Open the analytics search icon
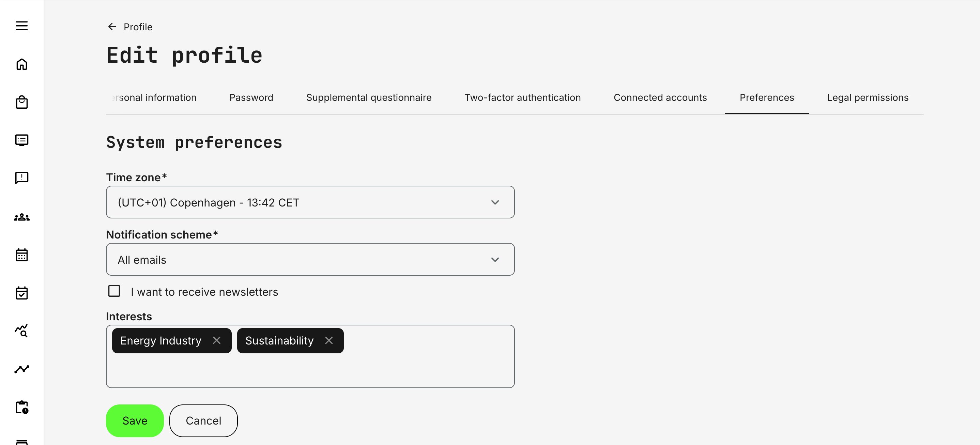 pyautogui.click(x=22, y=331)
